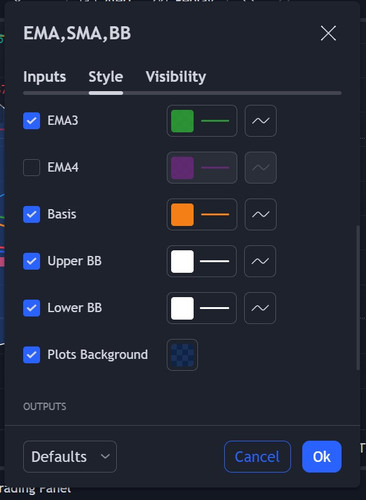Open the Plots Background color swatch
366x500 pixels.
coord(182,355)
